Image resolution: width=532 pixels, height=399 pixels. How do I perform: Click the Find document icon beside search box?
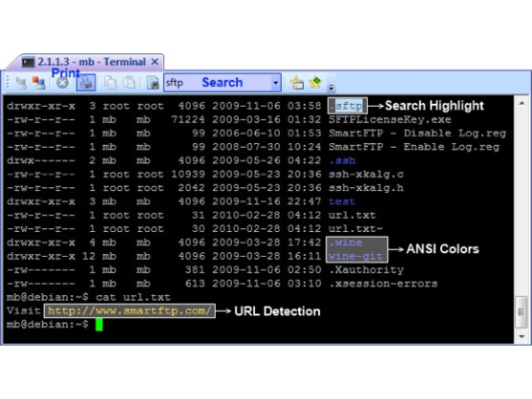pyautogui.click(x=153, y=83)
